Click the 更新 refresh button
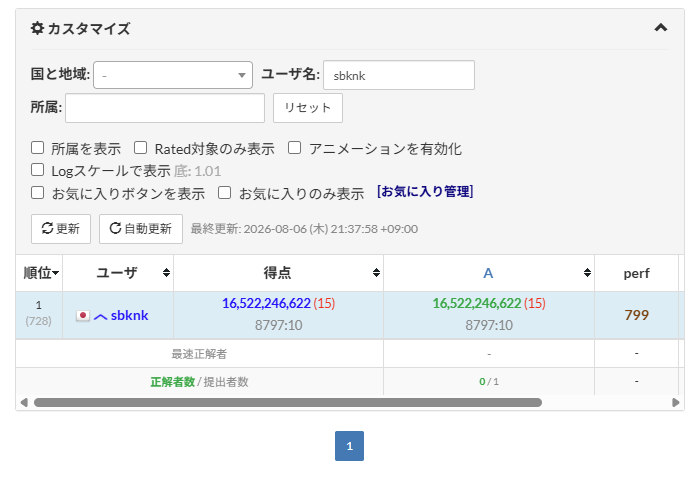 coord(61,229)
